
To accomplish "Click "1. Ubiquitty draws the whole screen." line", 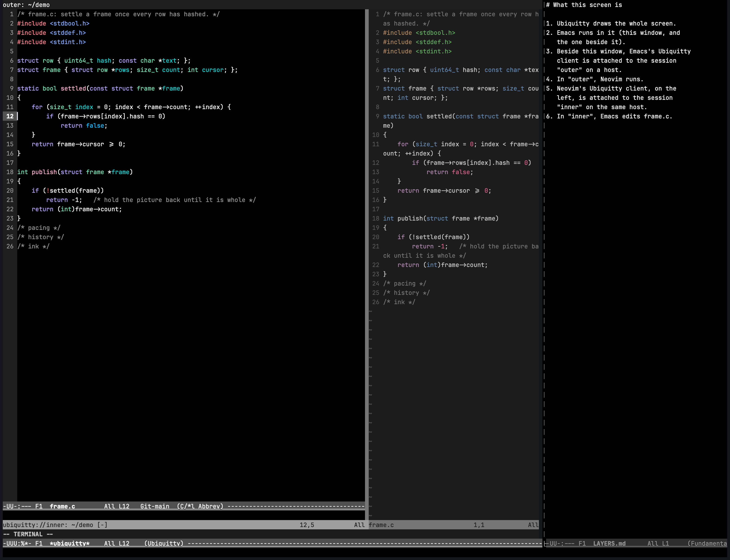I will point(611,23).
